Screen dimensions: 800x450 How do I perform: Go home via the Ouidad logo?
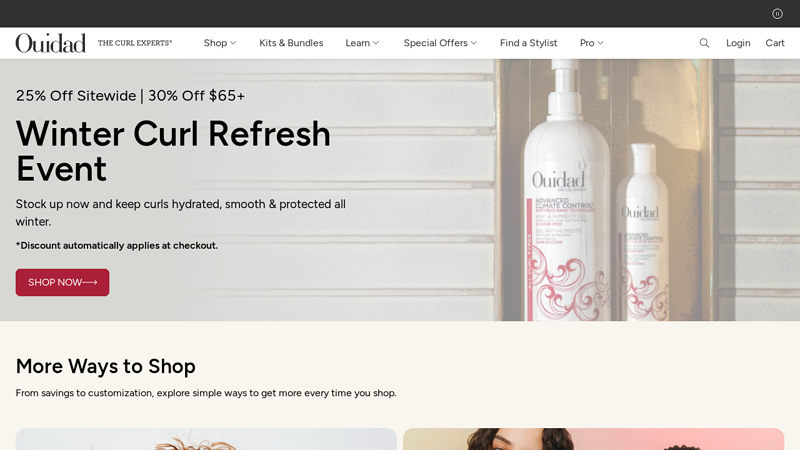point(51,43)
